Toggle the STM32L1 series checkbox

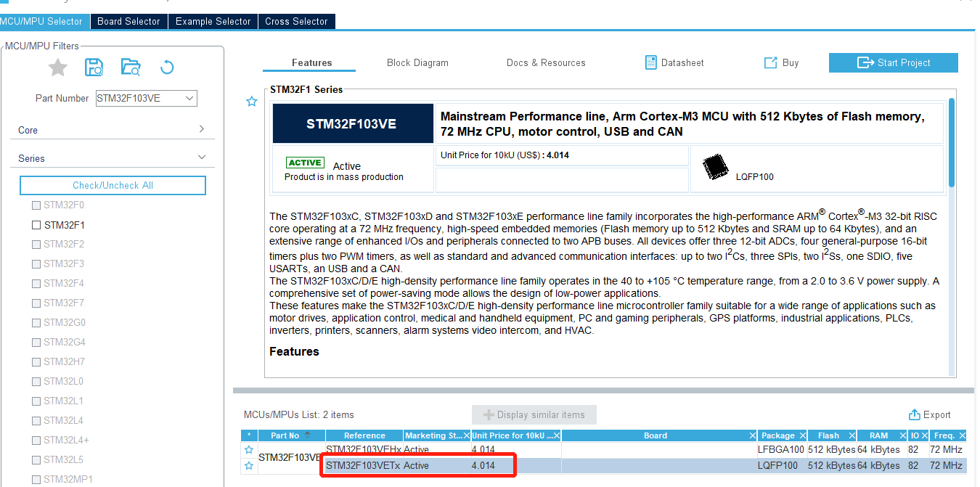[x=36, y=401]
